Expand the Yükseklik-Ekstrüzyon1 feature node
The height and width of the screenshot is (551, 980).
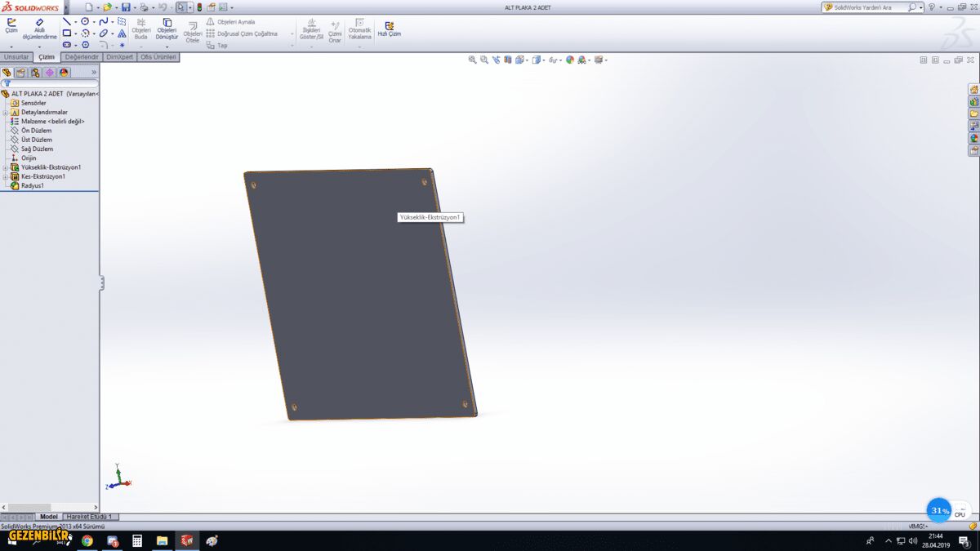pos(5,167)
